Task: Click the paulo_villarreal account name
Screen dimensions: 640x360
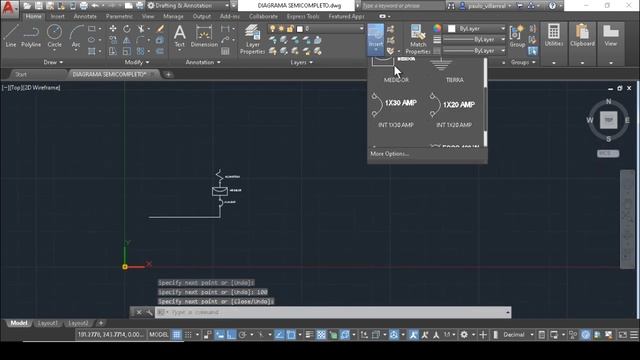Action: [x=488, y=6]
